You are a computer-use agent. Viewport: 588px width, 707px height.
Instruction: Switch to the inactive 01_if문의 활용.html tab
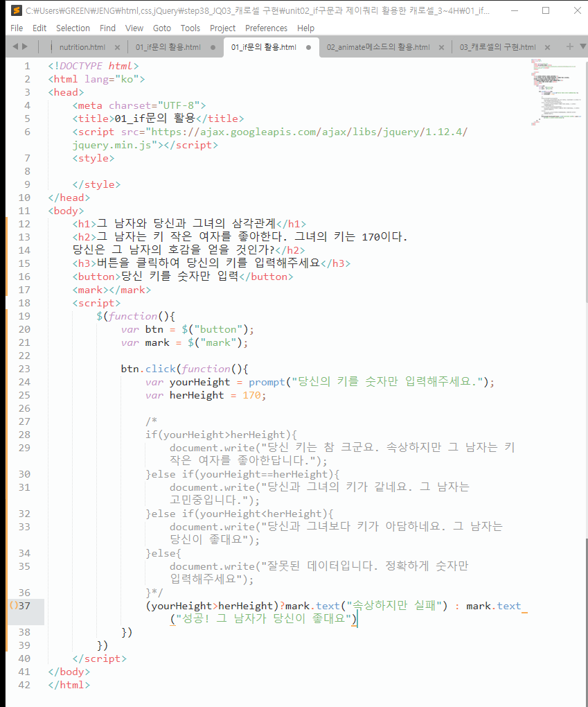(168, 47)
